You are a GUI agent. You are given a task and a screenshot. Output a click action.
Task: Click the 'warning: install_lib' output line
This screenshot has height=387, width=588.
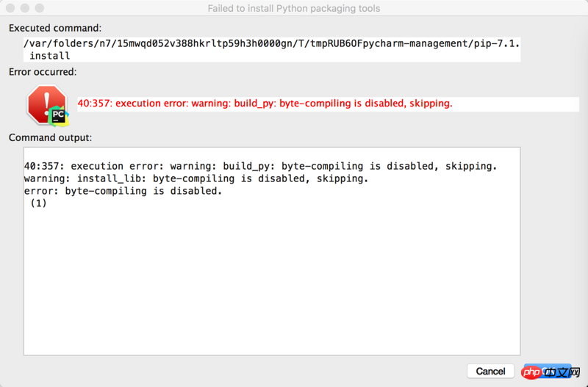pyautogui.click(x=196, y=178)
